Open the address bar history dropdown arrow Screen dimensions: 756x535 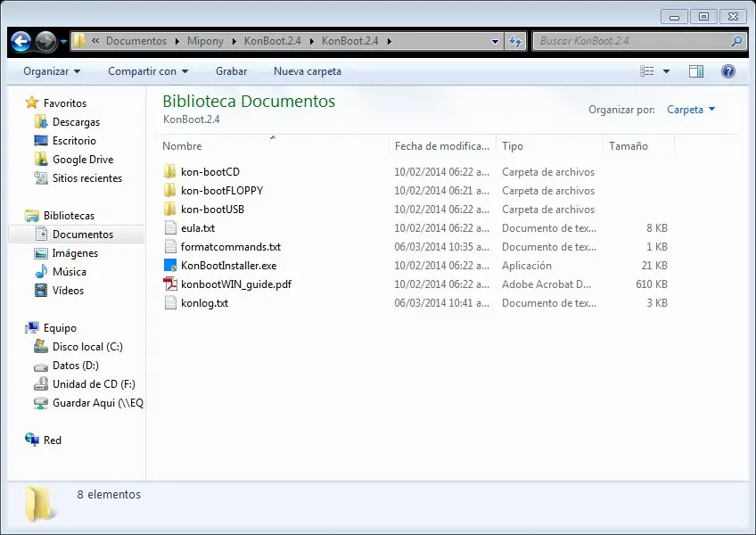(495, 42)
